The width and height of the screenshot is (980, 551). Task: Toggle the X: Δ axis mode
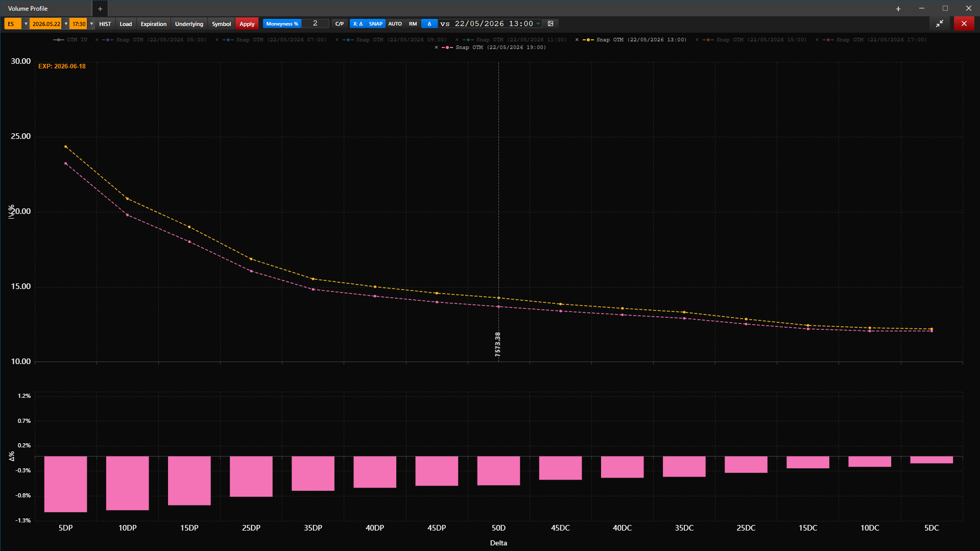point(358,24)
